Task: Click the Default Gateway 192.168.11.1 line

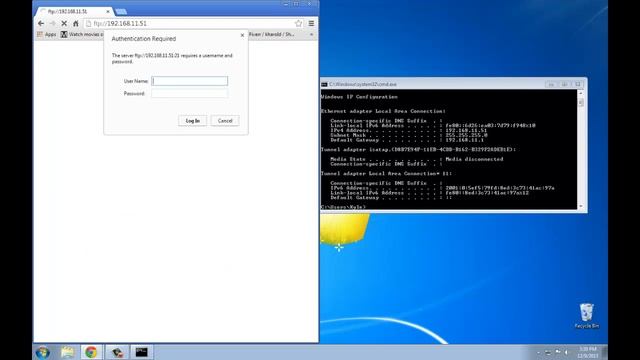Action: 407,140
